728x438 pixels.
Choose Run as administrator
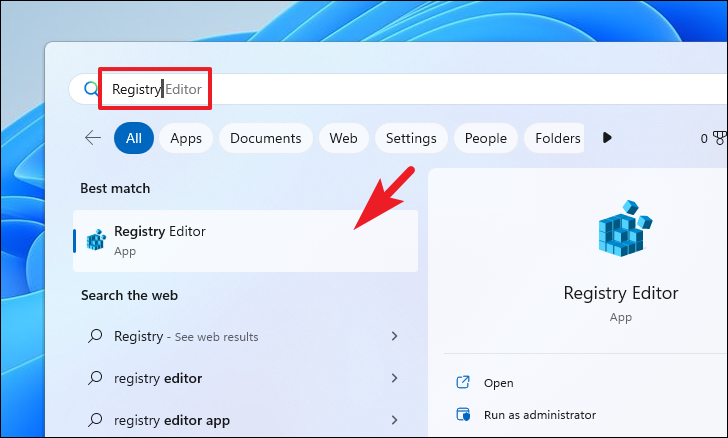(540, 415)
